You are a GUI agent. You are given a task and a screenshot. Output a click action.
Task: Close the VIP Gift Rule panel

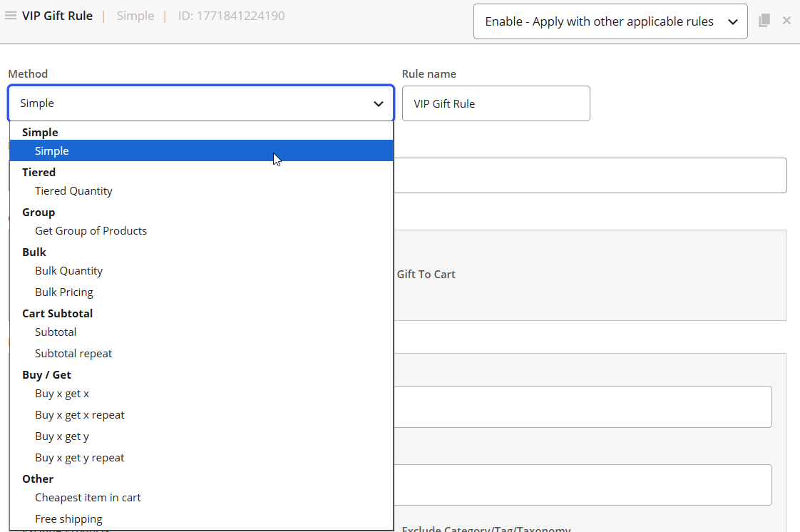(x=786, y=21)
